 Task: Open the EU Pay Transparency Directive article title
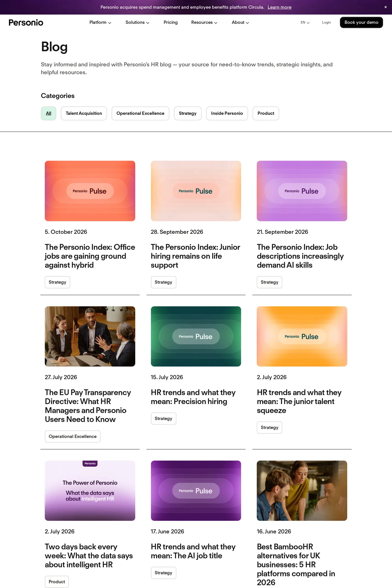(88, 406)
